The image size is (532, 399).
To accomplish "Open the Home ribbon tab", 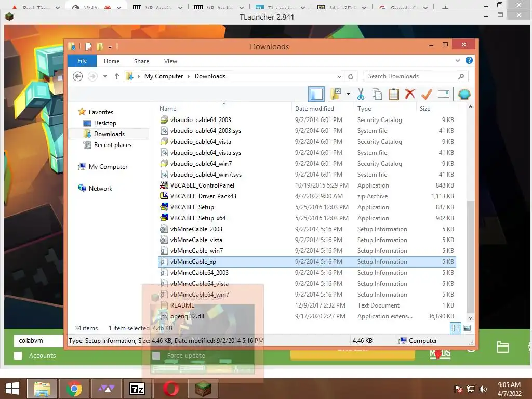I will click(x=112, y=61).
